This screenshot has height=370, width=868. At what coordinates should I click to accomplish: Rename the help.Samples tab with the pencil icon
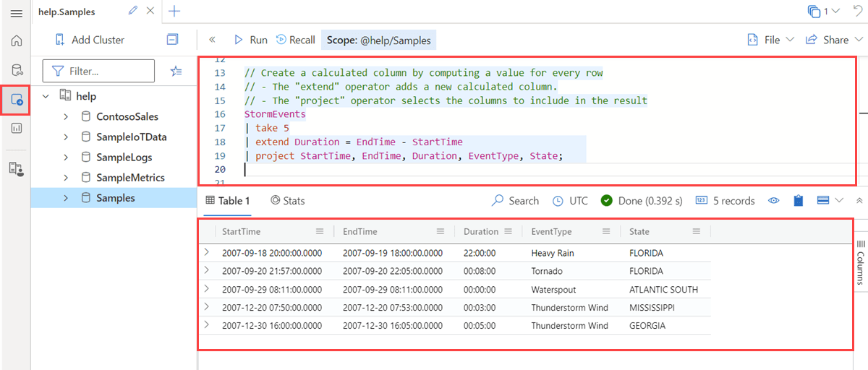coord(132,11)
